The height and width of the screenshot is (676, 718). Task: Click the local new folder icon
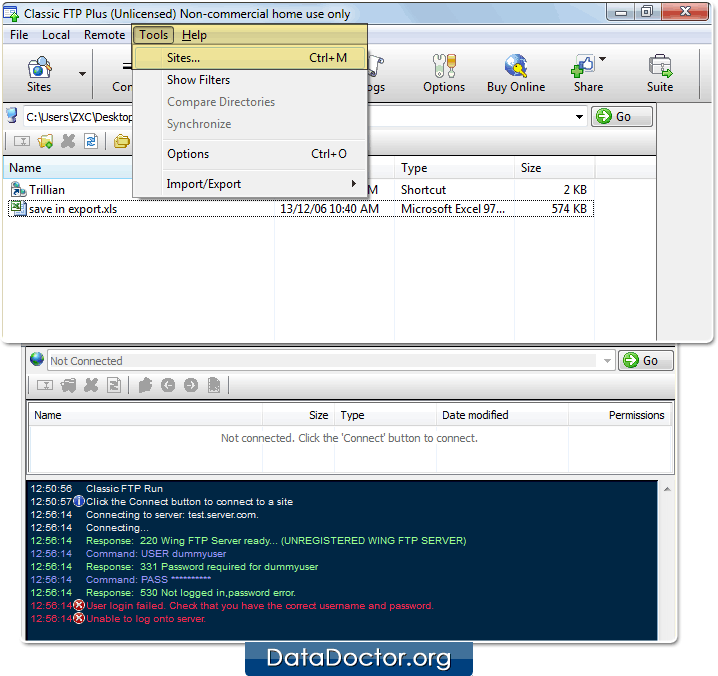click(45, 142)
